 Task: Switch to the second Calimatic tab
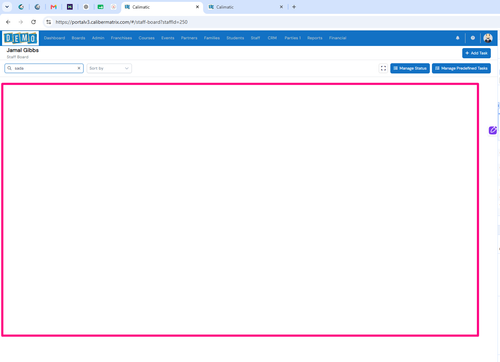(x=246, y=7)
